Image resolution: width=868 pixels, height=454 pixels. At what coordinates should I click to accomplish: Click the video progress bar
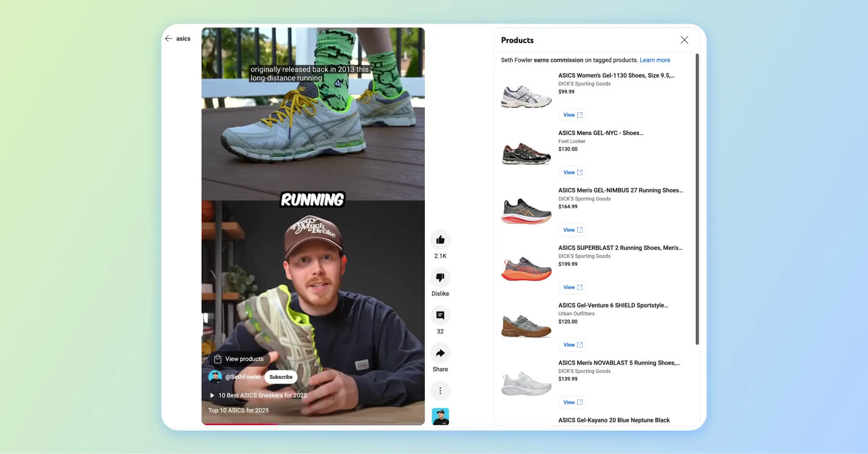pos(313,424)
